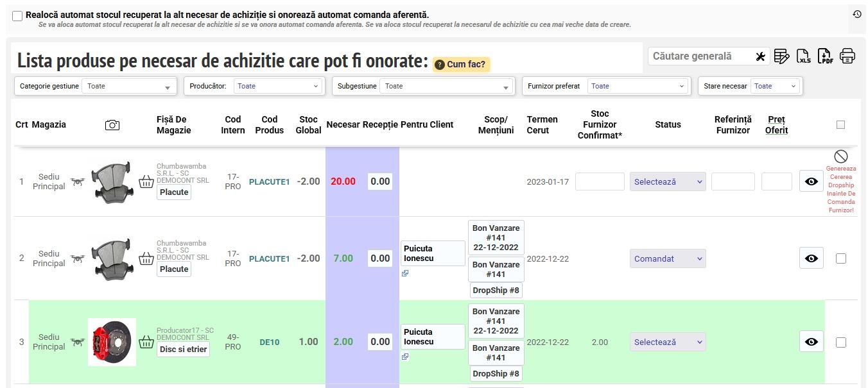Download the list as PDF

point(826,56)
